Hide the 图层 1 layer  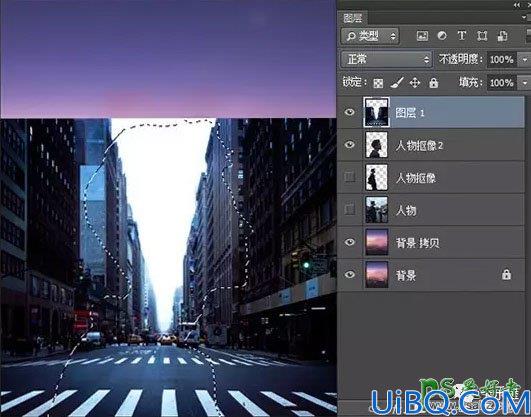click(x=349, y=112)
